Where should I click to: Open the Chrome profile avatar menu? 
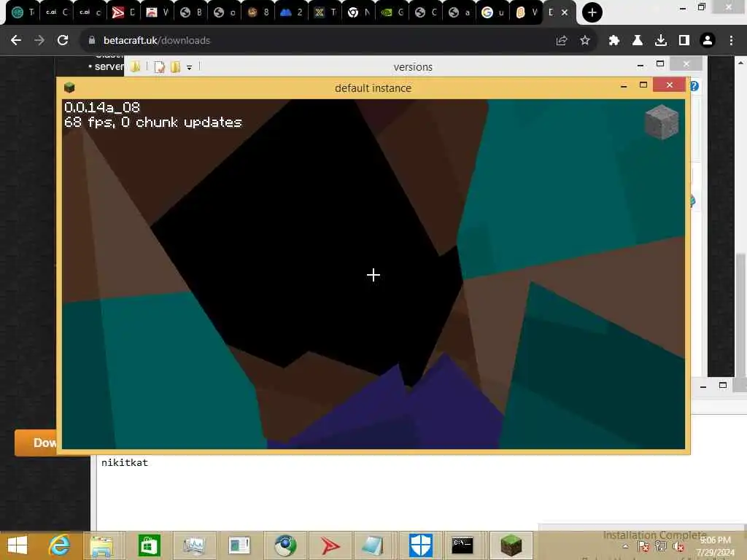pos(708,41)
